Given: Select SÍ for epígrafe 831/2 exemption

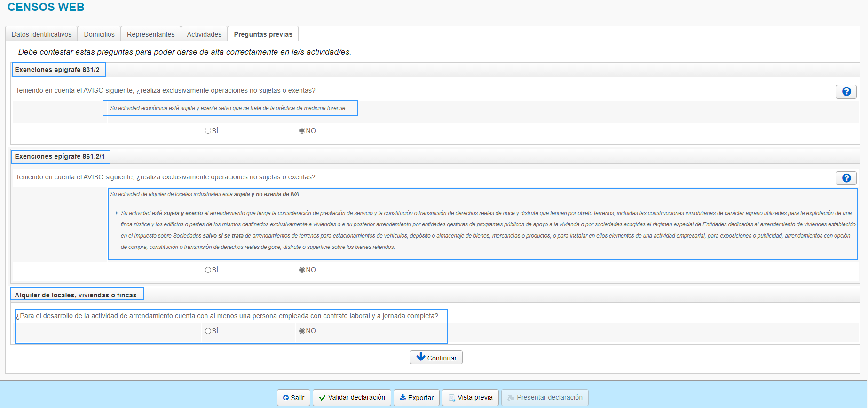Looking at the screenshot, I should click(x=208, y=131).
